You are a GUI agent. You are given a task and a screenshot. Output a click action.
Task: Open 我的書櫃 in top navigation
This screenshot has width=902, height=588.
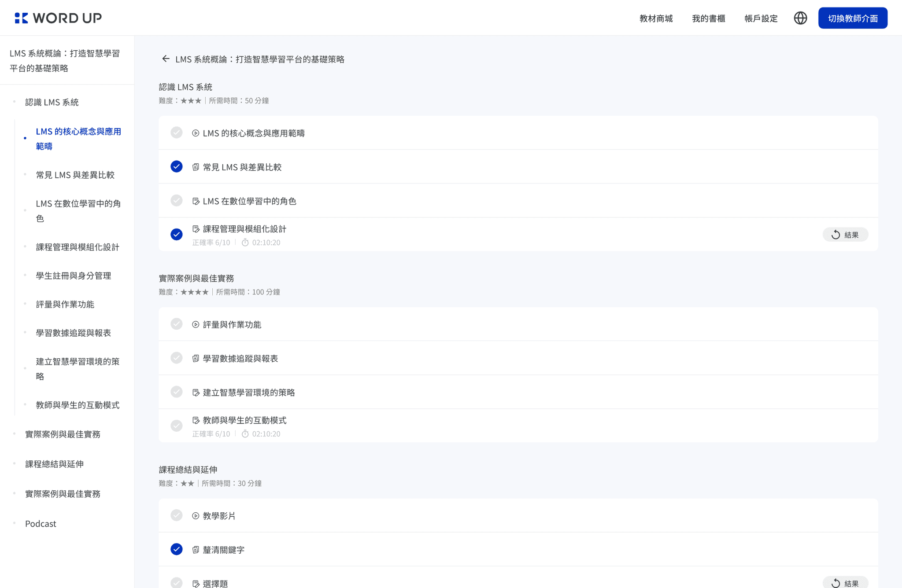(708, 18)
